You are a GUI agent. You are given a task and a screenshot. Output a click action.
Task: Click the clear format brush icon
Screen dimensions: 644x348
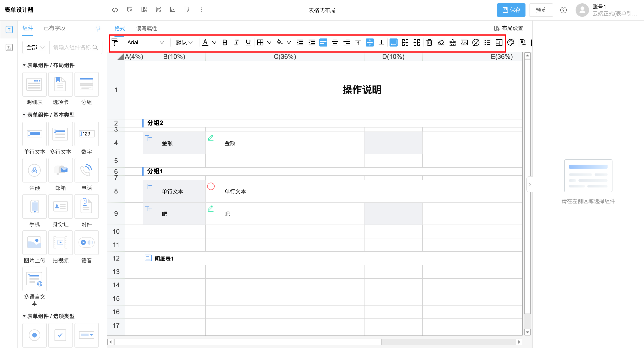[453, 42]
